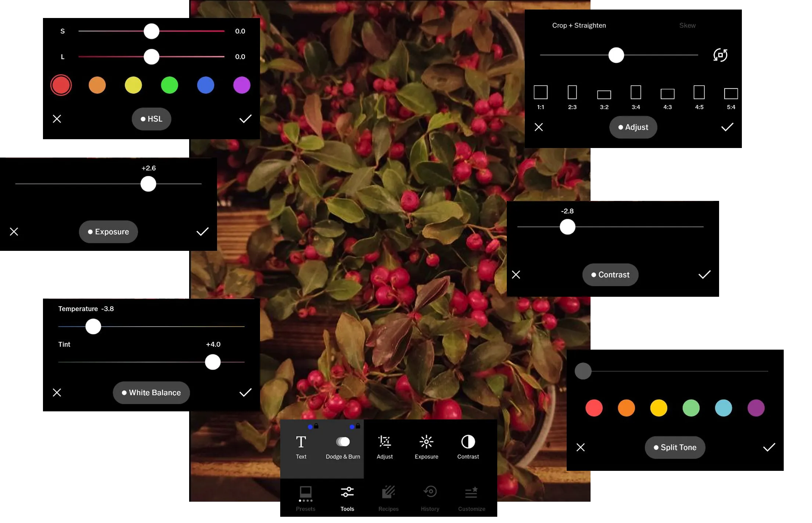Viewport: 812px width, 523px height.
Task: Switch to the Skew tab
Action: click(x=687, y=25)
